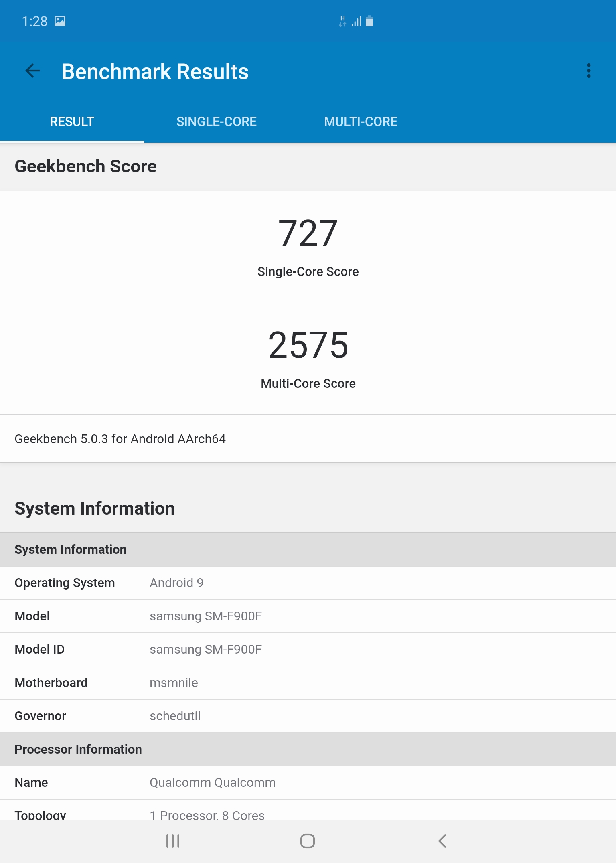Open recent apps with navigation bar button
This screenshot has width=616, height=863.
(173, 841)
